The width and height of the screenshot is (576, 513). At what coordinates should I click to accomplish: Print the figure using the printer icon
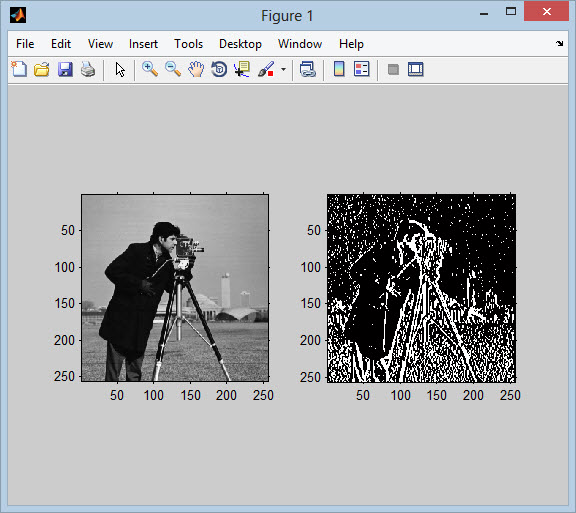point(88,69)
